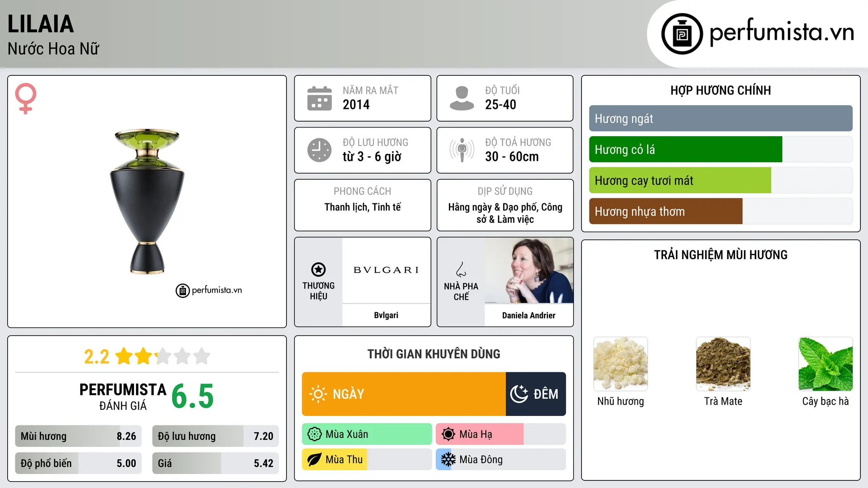
Task: Click the sun icon next to NGÀY
Action: 318,394
